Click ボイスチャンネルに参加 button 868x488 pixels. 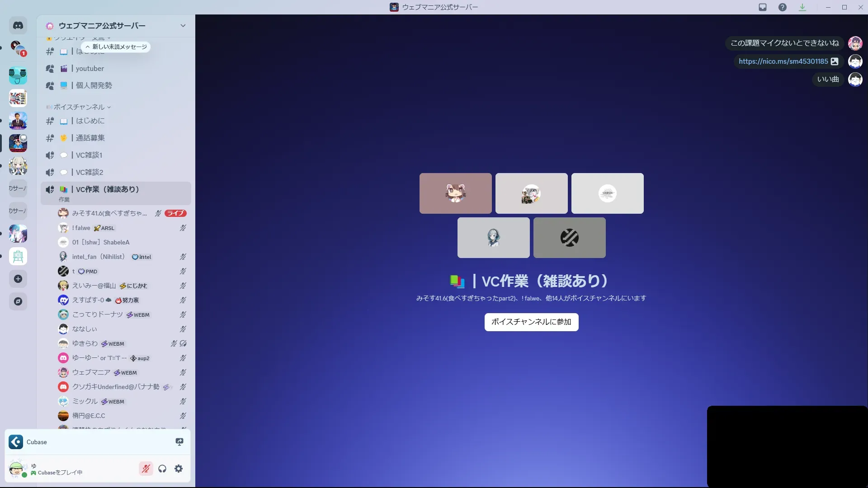[531, 322]
